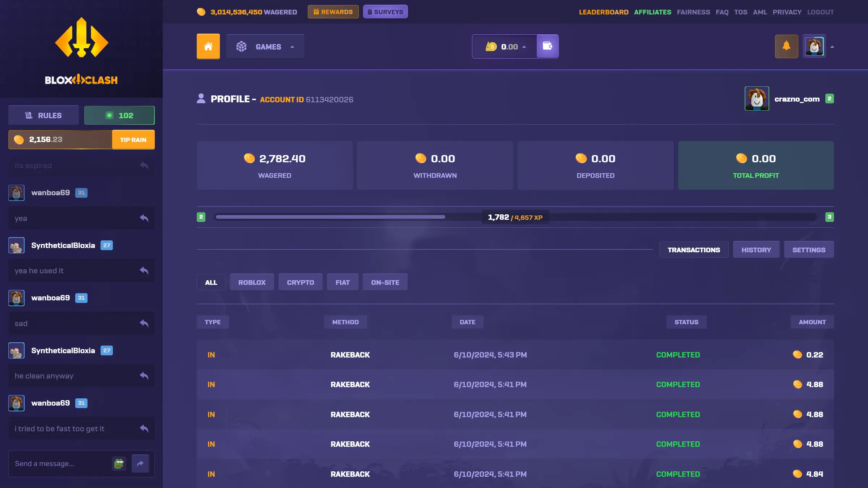868x488 pixels.
Task: Switch to the History tab
Action: pyautogui.click(x=756, y=250)
